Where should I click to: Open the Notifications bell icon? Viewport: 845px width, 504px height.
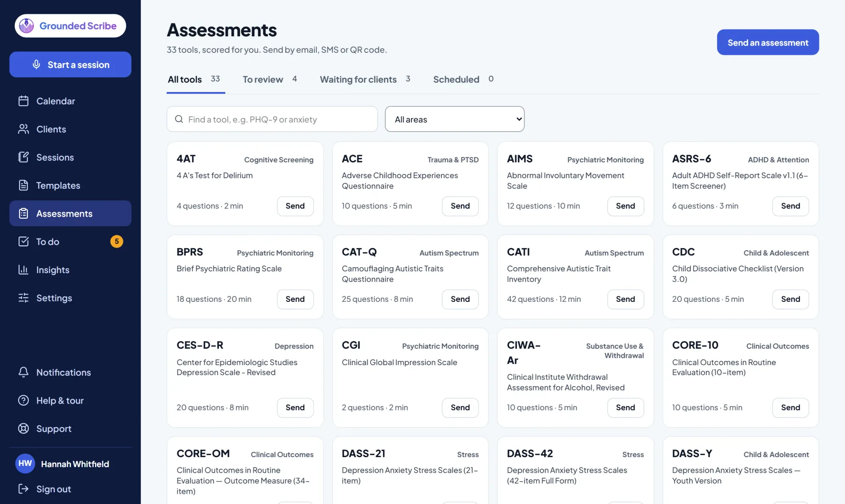24,372
